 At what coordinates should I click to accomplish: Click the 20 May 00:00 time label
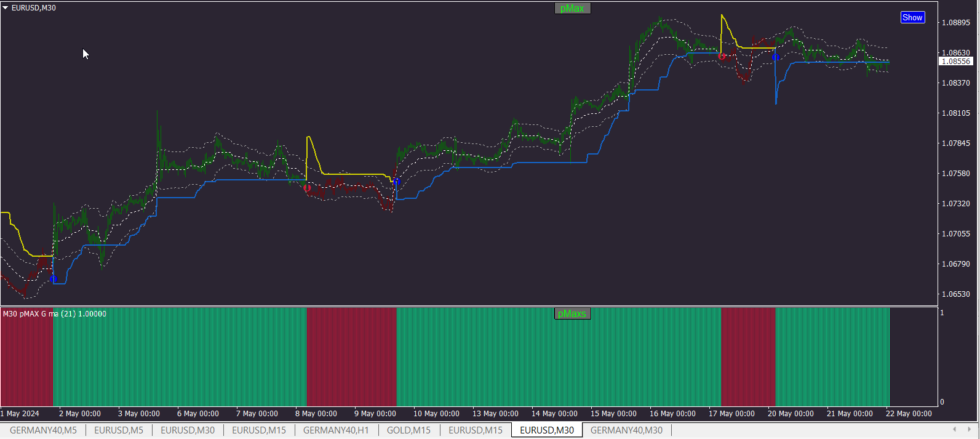tap(791, 414)
